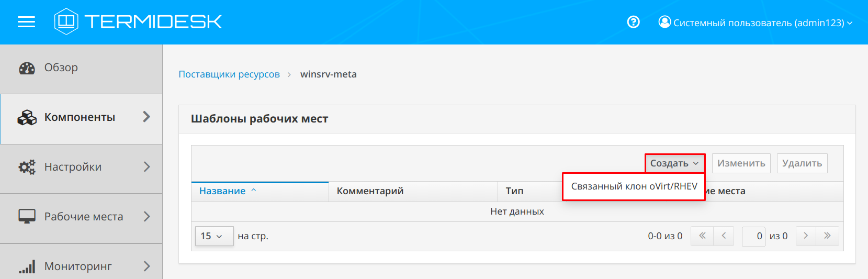Screen dimensions: 868x279
Task: Click the Settings gears icon
Action: tap(27, 167)
